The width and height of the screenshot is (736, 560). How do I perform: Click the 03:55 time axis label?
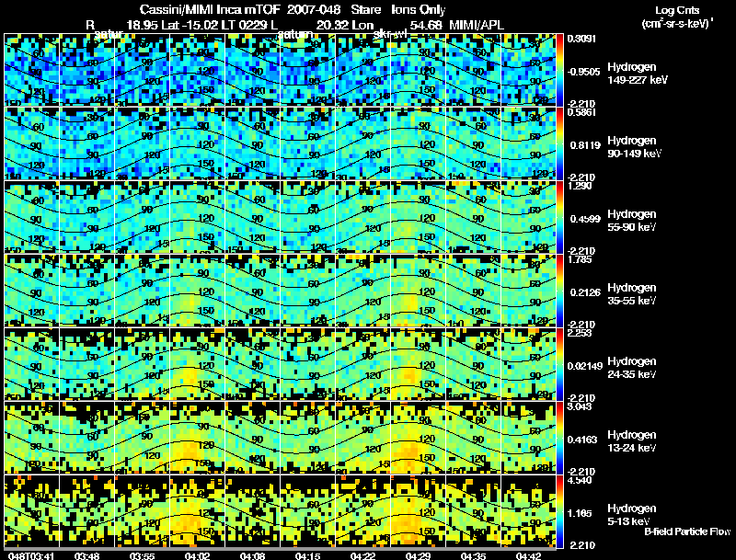[x=142, y=556]
